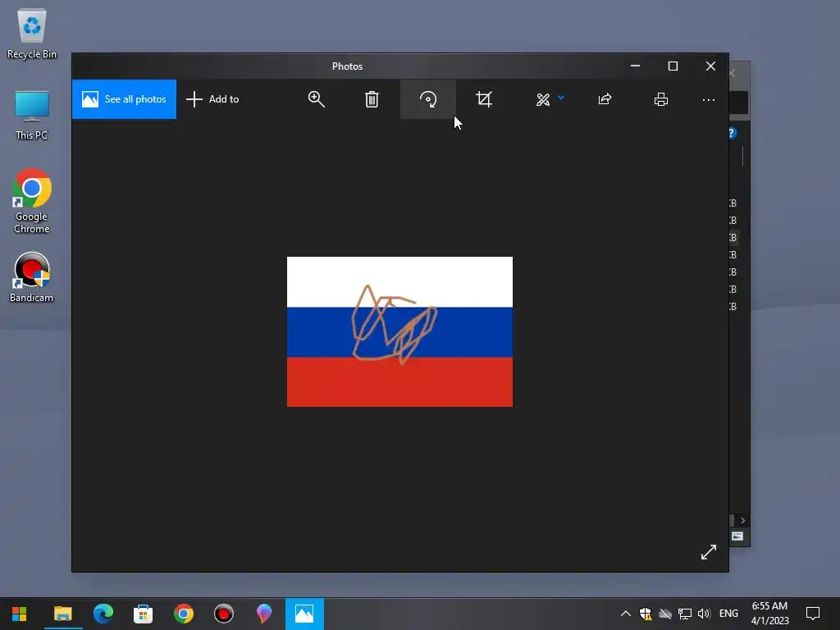Select the Bandicam desktop shortcut
840x630 pixels.
click(x=32, y=277)
